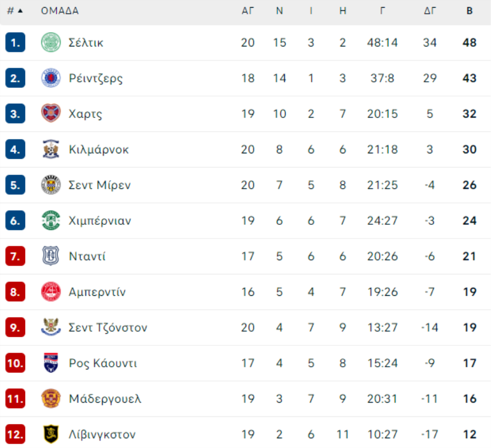Screen dimensions: 491x448
Task: Click the Rangers club crest icon
Action: coord(51,78)
